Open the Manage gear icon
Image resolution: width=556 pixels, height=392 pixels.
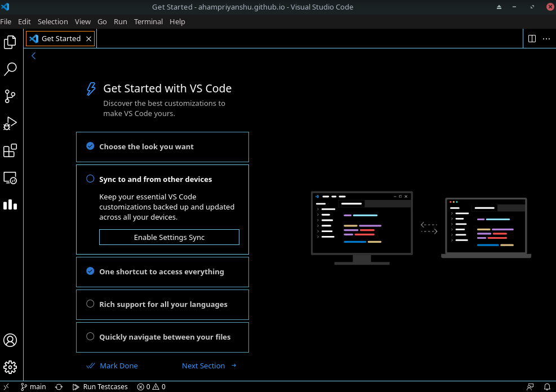(x=10, y=367)
